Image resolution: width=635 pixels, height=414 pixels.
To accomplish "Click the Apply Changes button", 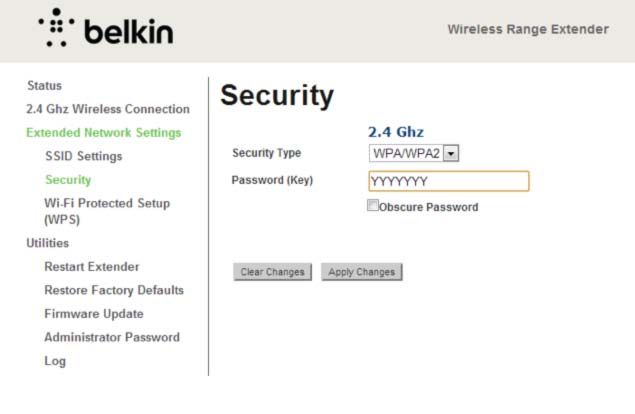I will tap(362, 272).
